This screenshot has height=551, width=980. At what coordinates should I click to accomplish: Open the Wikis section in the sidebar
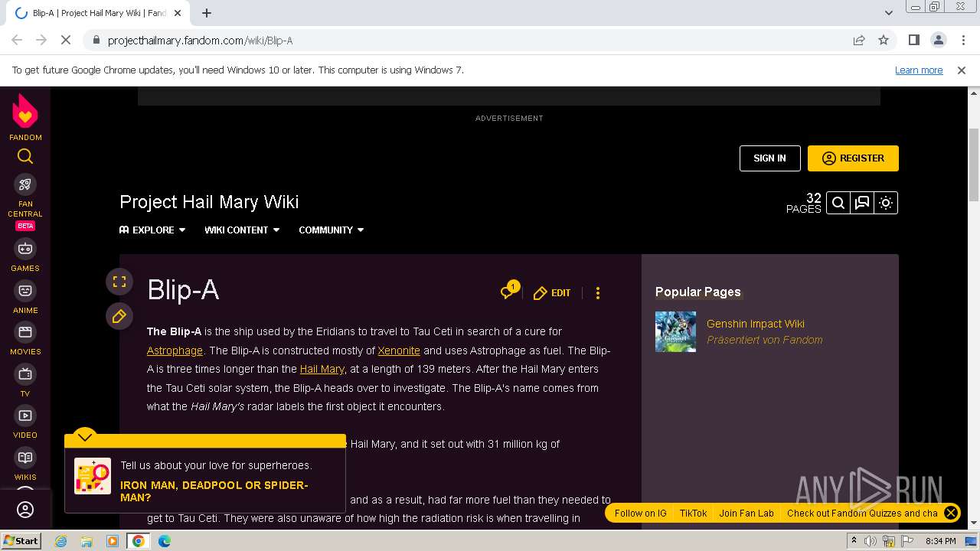point(25,465)
